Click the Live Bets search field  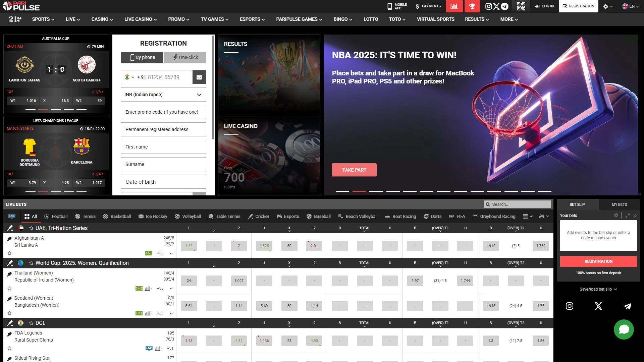pyautogui.click(x=518, y=204)
